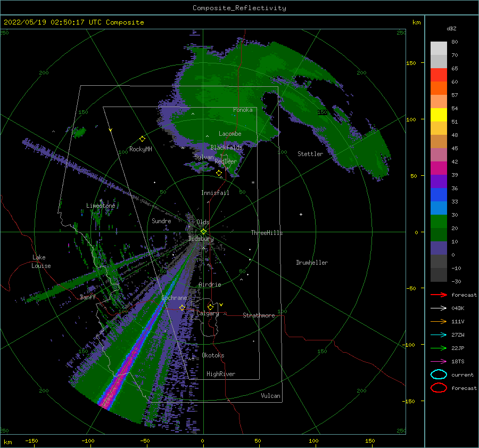The image size is (479, 448).
Task: Click the yellow diamond marker below RedDeer
Action: pos(219,173)
